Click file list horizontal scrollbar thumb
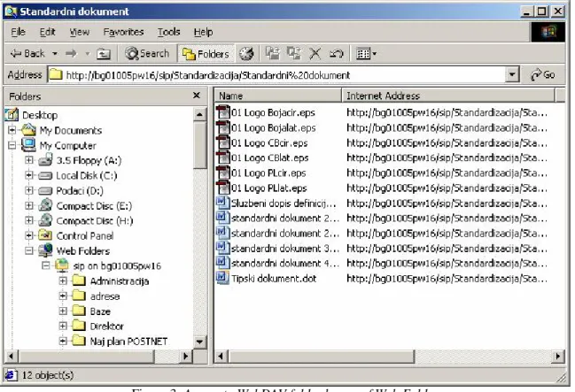The width and height of the screenshot is (575, 392). click(x=322, y=356)
